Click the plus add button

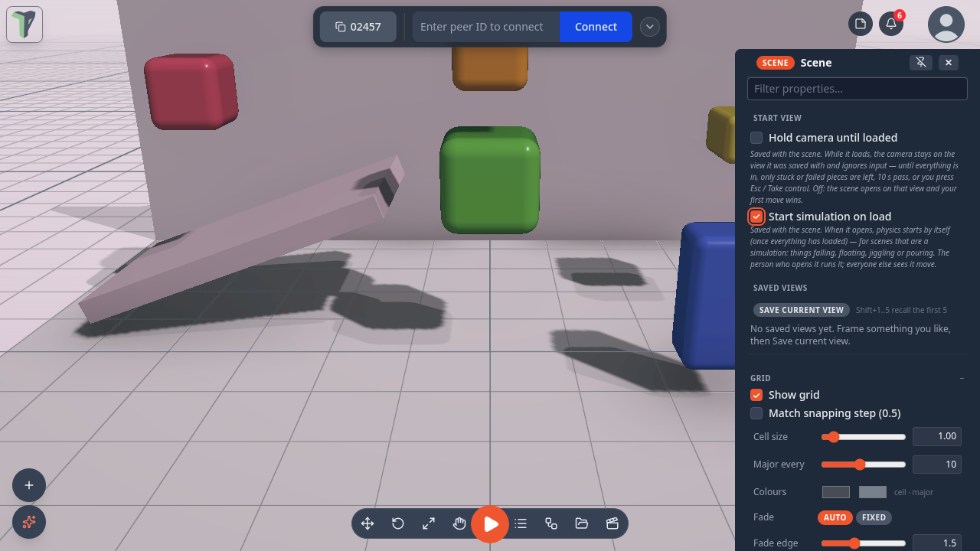pyautogui.click(x=29, y=485)
